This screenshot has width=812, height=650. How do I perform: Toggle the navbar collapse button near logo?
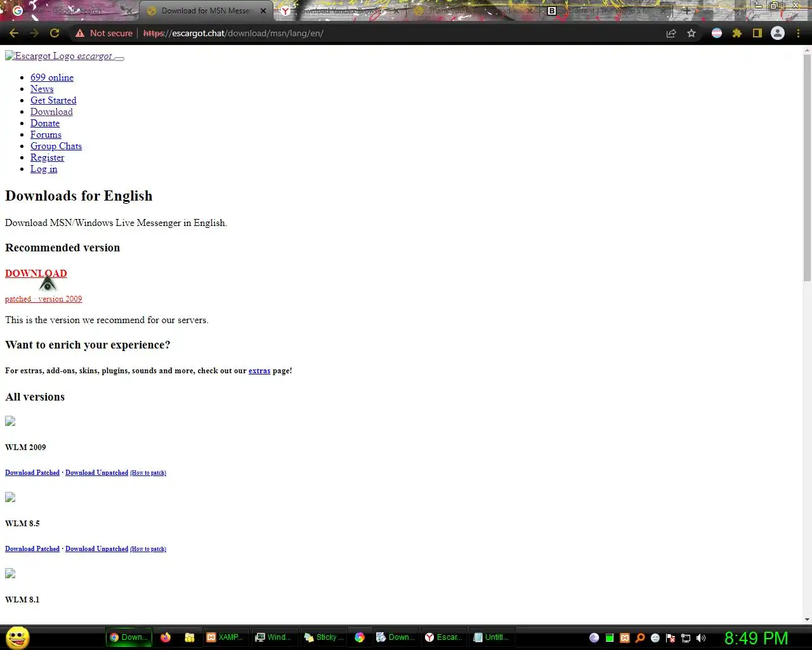[x=119, y=58]
